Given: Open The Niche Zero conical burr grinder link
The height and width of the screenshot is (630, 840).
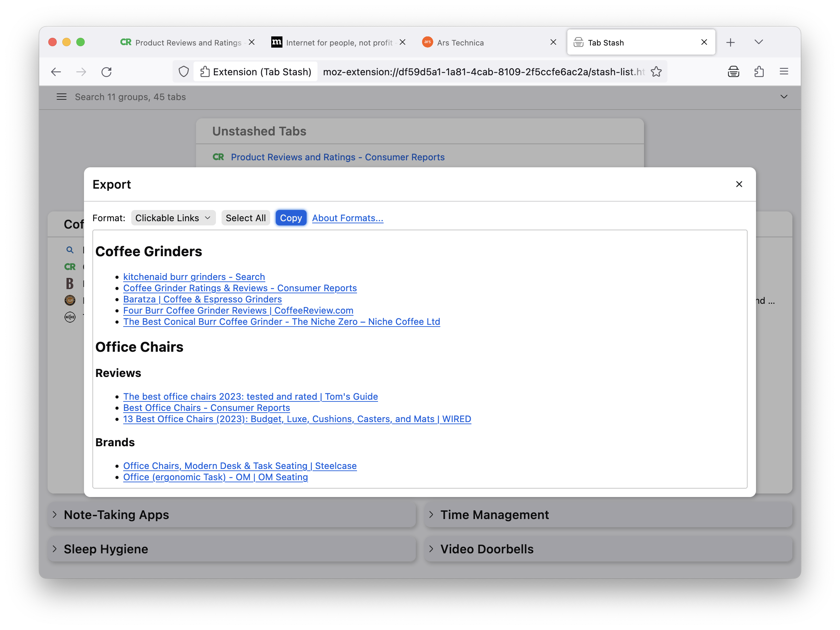Looking at the screenshot, I should (281, 322).
